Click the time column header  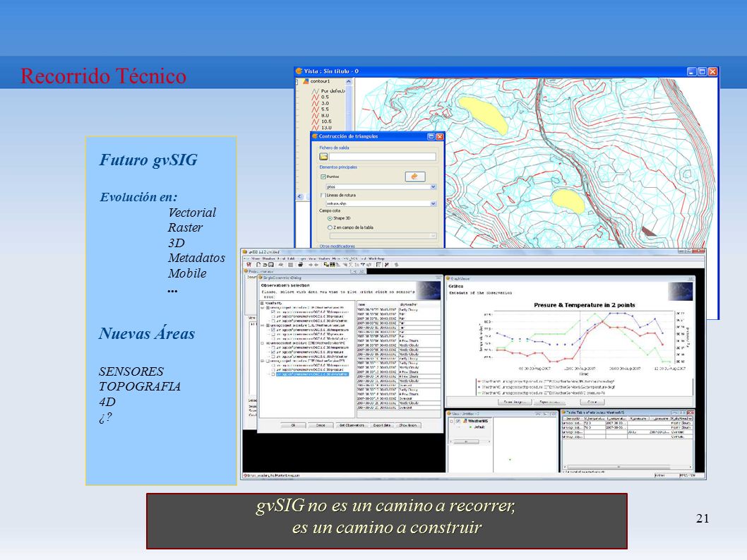click(378, 304)
